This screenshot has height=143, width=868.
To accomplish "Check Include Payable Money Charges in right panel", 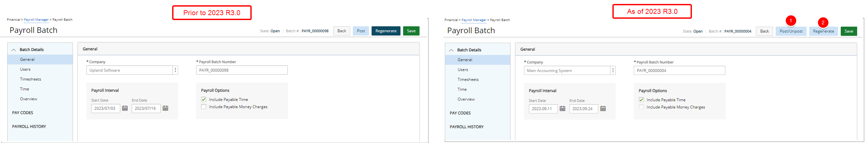I will [x=641, y=107].
